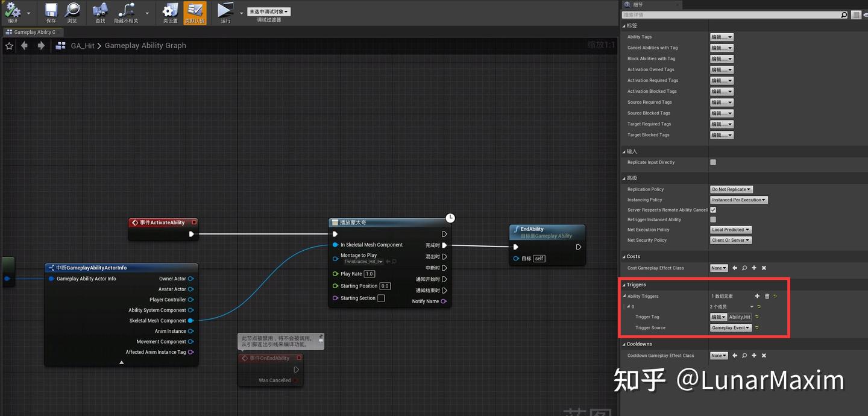Collapse the Ability Triggers array

pos(624,296)
